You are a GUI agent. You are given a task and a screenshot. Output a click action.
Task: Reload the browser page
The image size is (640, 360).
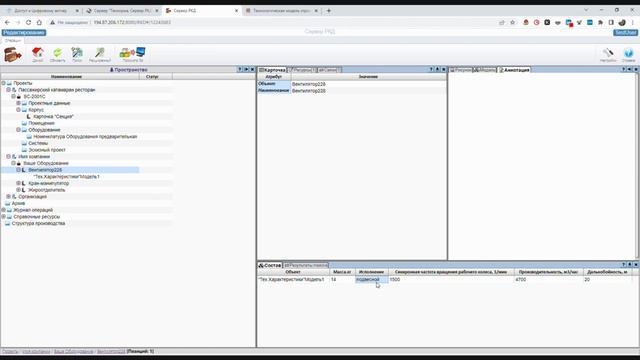[28, 22]
